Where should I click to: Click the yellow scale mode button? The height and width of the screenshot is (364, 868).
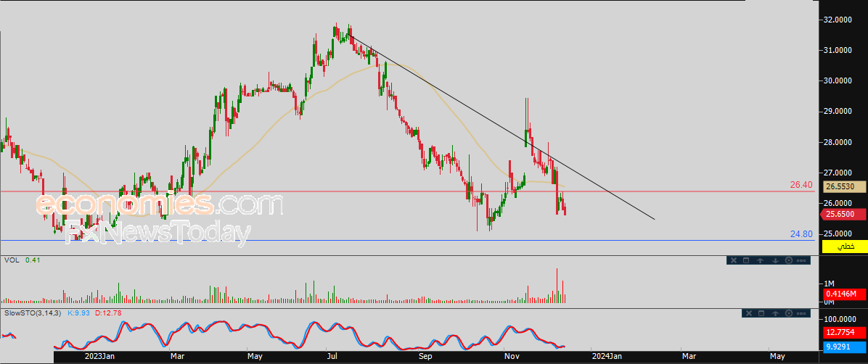tap(844, 247)
